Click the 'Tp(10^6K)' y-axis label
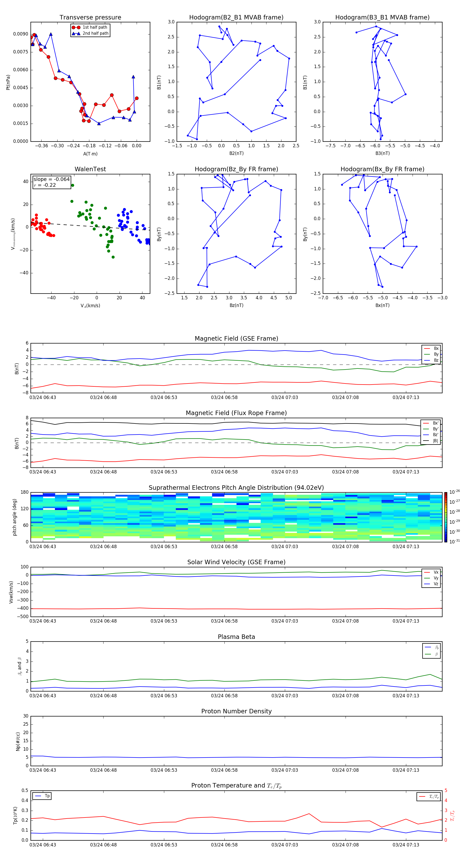This screenshot has height=868, width=473. tap(15, 815)
